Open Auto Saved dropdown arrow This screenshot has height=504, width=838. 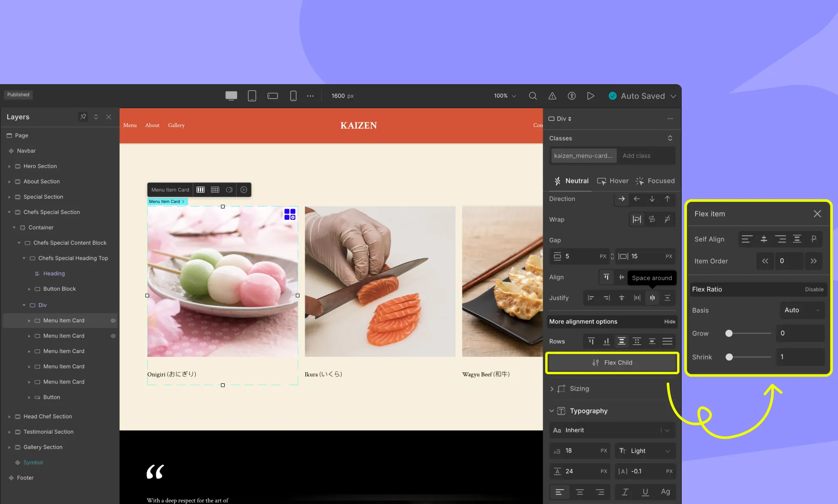pyautogui.click(x=673, y=96)
